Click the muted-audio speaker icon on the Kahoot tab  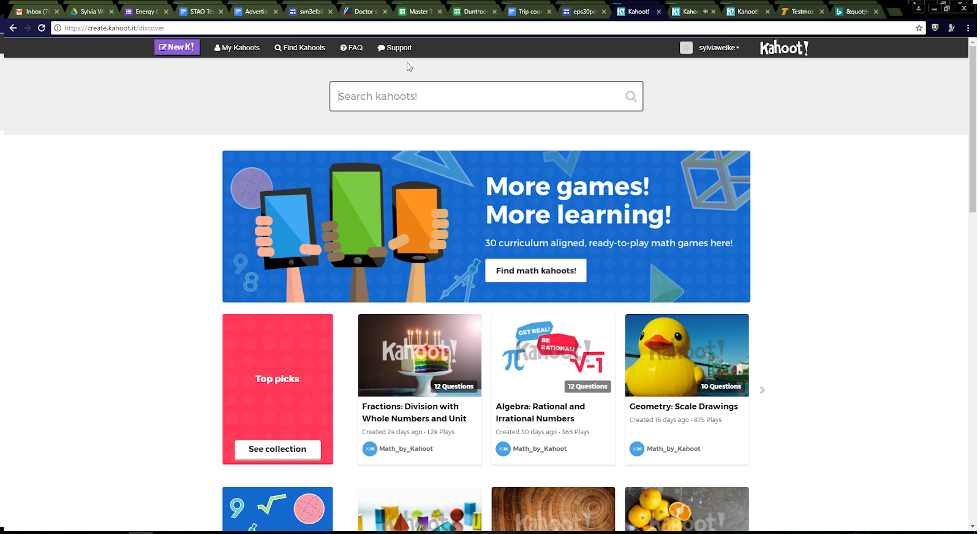pyautogui.click(x=705, y=12)
